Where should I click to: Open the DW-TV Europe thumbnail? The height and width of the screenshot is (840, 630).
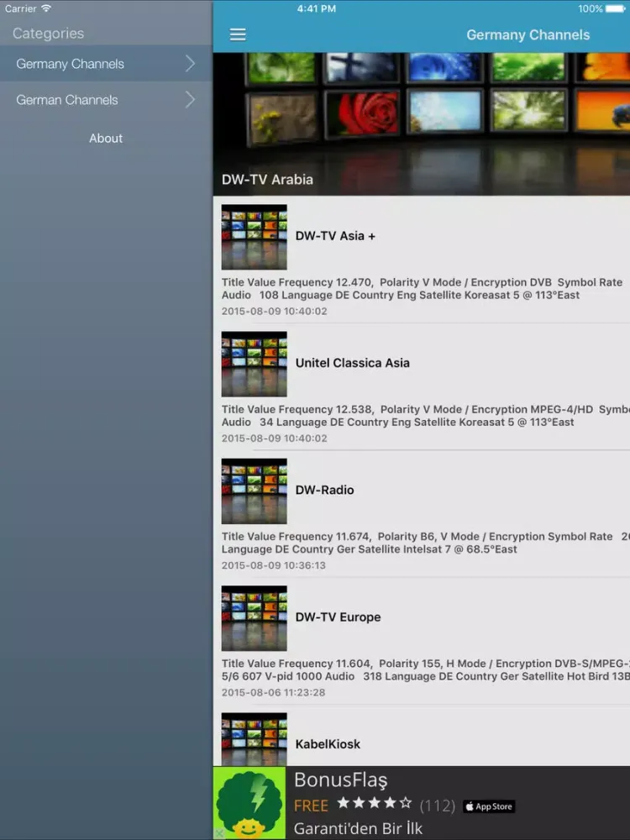(255, 617)
